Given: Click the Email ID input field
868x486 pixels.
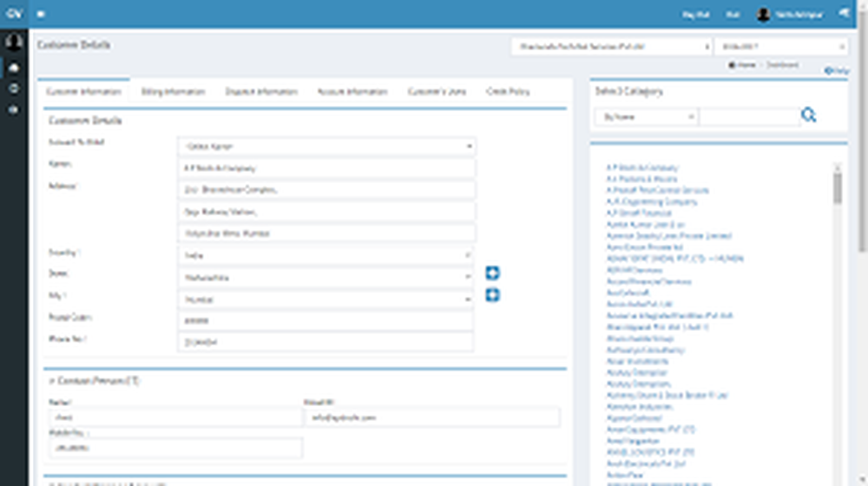Looking at the screenshot, I should tap(431, 417).
